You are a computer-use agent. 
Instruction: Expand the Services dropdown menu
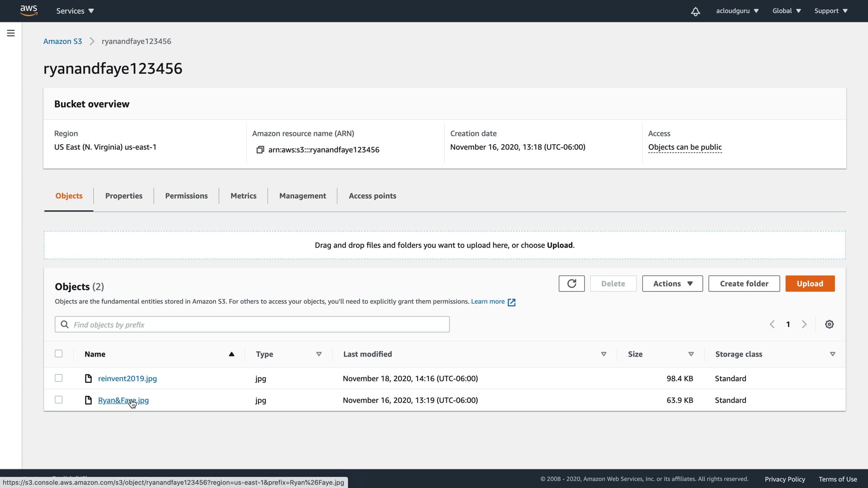tap(75, 11)
